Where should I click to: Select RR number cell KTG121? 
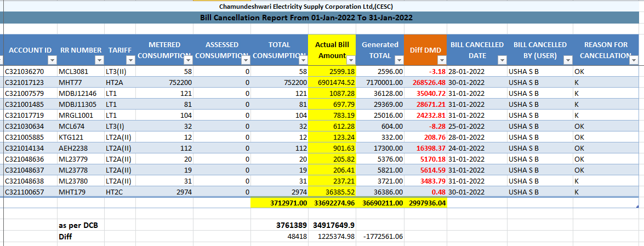(81, 137)
